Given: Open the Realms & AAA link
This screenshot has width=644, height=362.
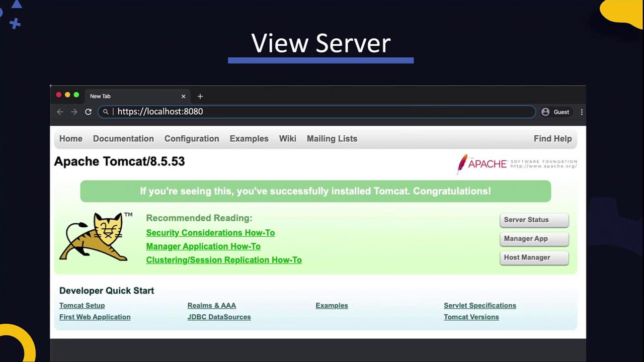Looking at the screenshot, I should [212, 306].
